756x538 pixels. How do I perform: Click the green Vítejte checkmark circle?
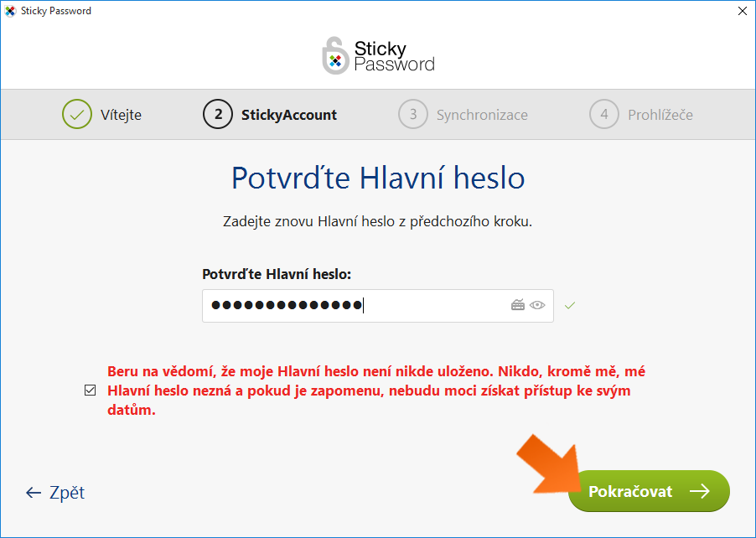76,114
